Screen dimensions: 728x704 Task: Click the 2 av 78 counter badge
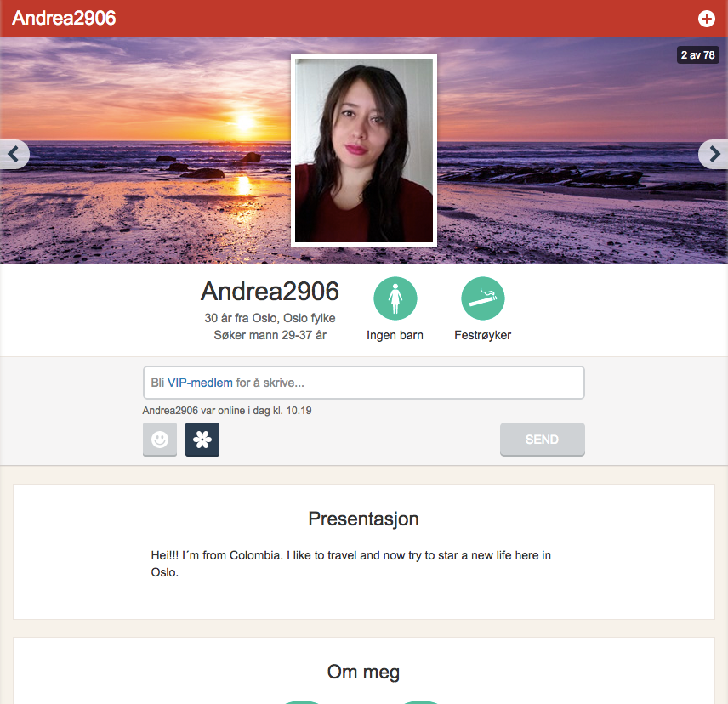tap(698, 54)
